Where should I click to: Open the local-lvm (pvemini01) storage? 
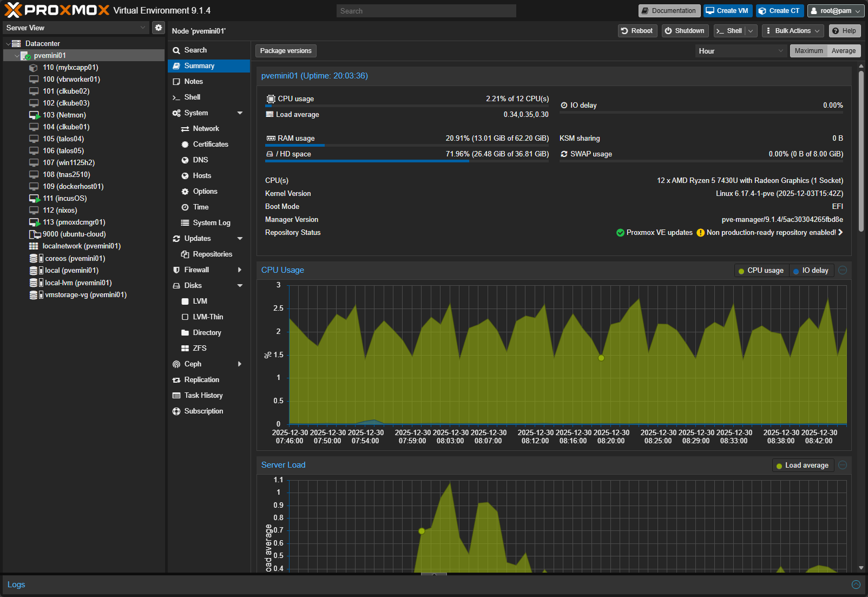pos(78,283)
